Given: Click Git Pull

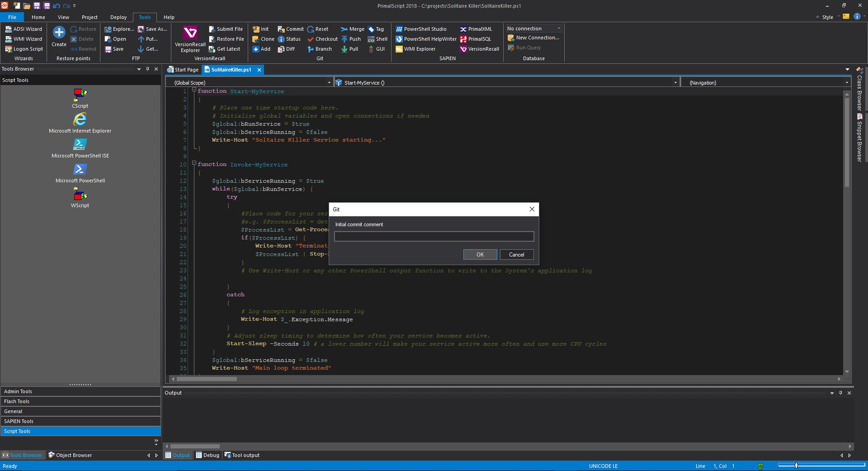Looking at the screenshot, I should click(349, 49).
